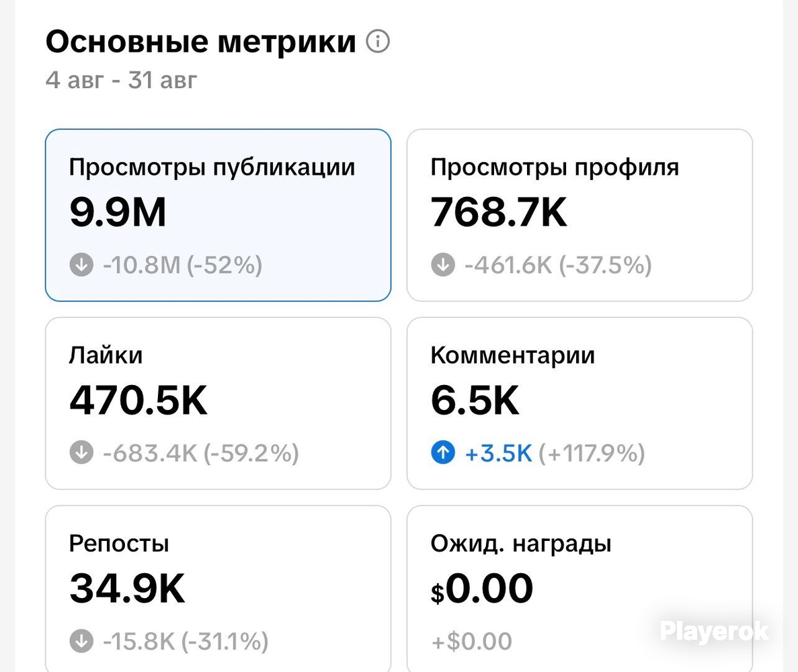
Task: Click the date range 4 авг - 31 авг
Action: tap(121, 80)
